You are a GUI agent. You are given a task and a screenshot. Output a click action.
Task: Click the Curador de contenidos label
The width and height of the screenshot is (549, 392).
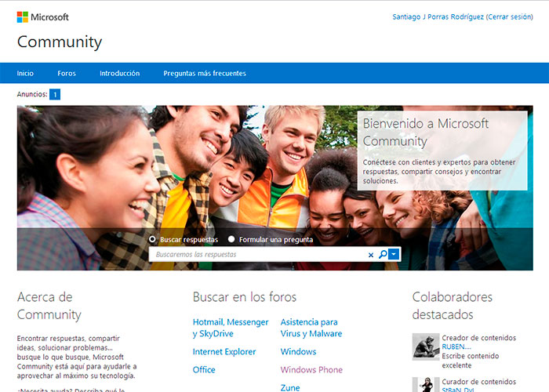(478, 382)
